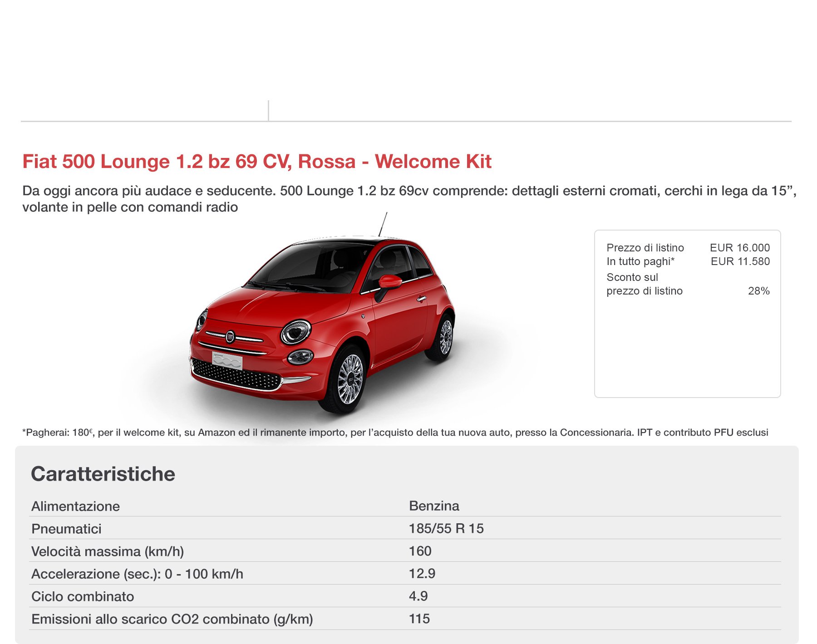Click the Fiat 500 Lounge Welcome Kit title
This screenshot has width=817, height=644.
257,162
